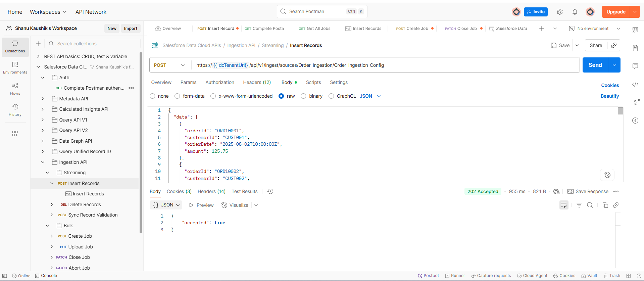Click the blue Send button
644x281 pixels.
(595, 65)
